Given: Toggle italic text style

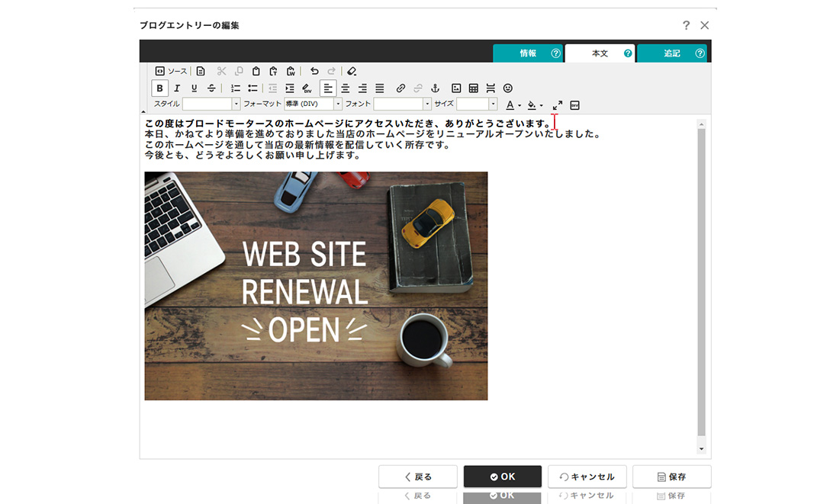Looking at the screenshot, I should click(x=177, y=88).
